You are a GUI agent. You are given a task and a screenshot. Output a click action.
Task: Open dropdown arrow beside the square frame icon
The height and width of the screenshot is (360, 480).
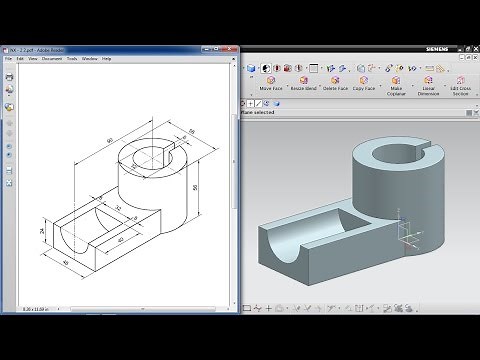pos(321,69)
